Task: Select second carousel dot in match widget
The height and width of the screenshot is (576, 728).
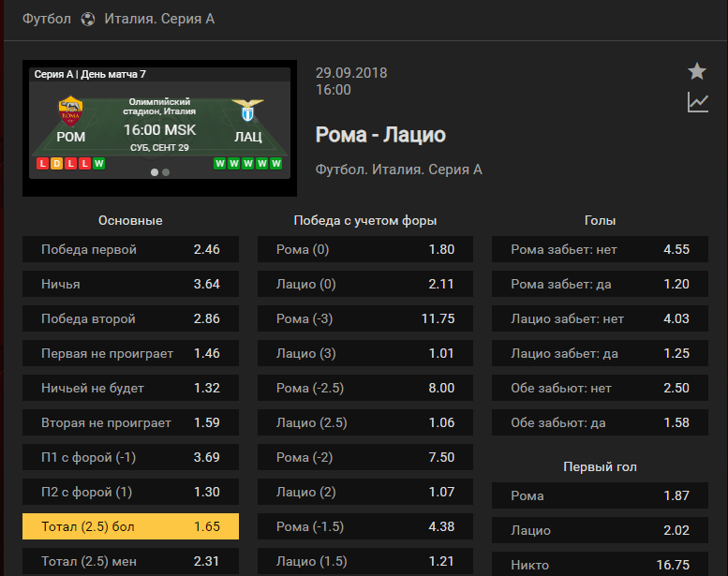Action: [166, 172]
